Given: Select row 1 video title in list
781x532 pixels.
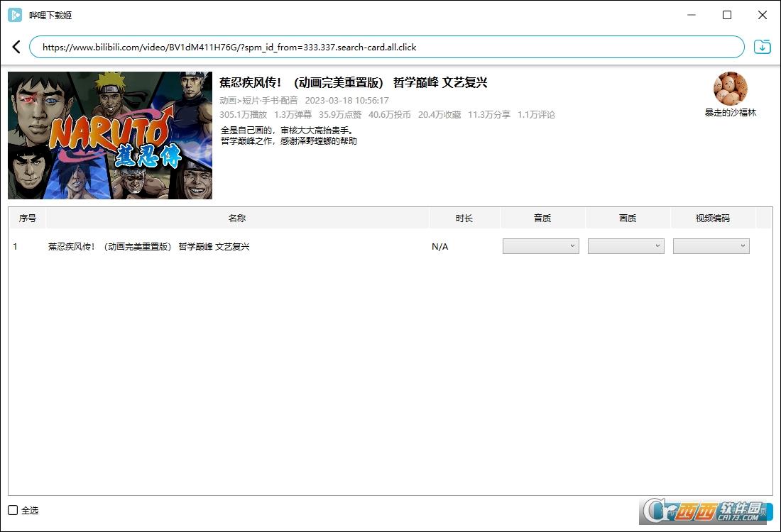Looking at the screenshot, I should [149, 246].
